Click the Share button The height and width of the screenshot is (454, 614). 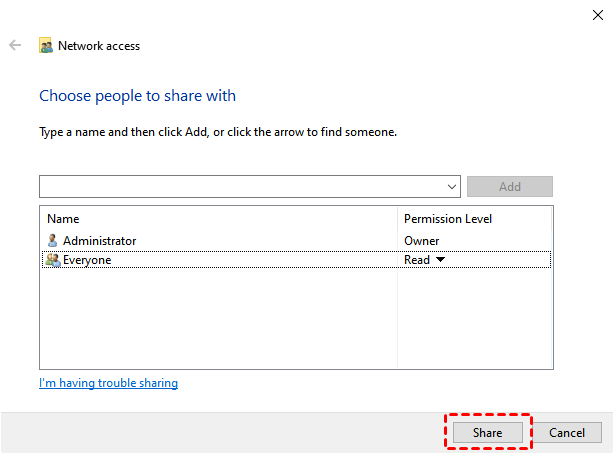[x=487, y=433]
